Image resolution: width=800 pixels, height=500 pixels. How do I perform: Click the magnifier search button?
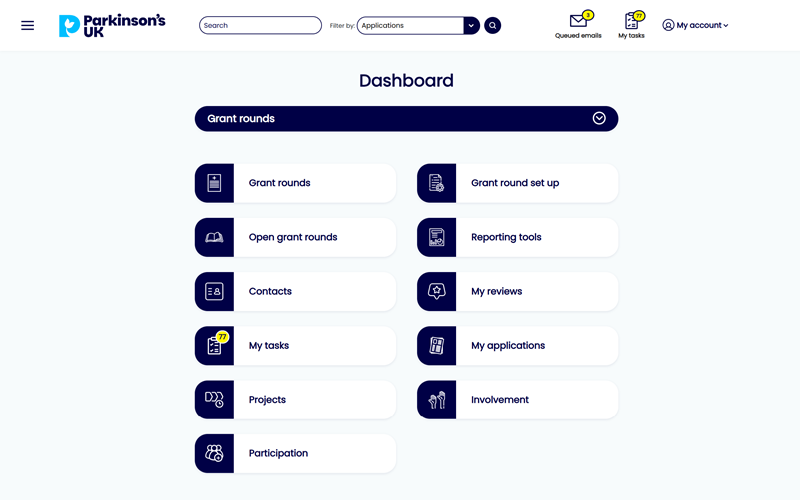click(492, 26)
